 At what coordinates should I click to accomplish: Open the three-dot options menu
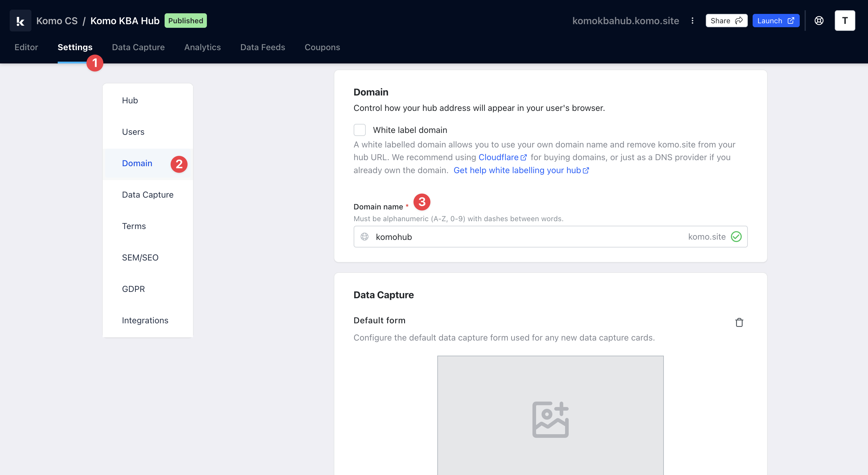pyautogui.click(x=692, y=21)
